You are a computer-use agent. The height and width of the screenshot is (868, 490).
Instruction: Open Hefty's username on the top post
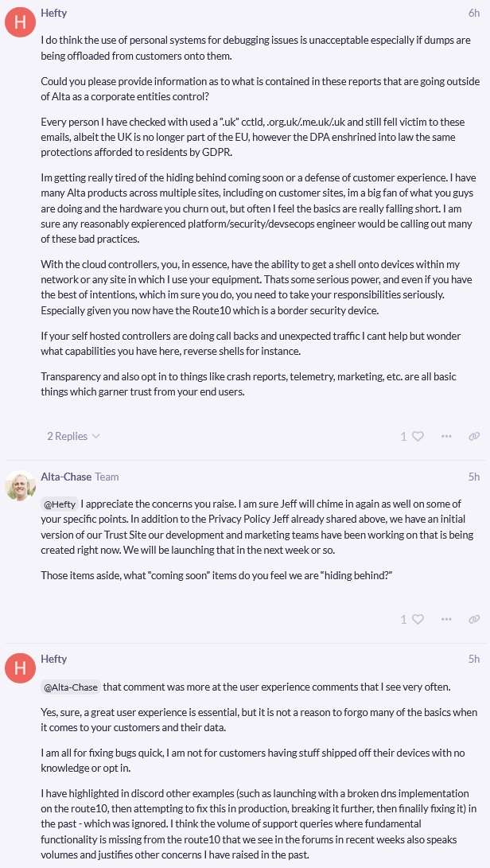pos(54,13)
